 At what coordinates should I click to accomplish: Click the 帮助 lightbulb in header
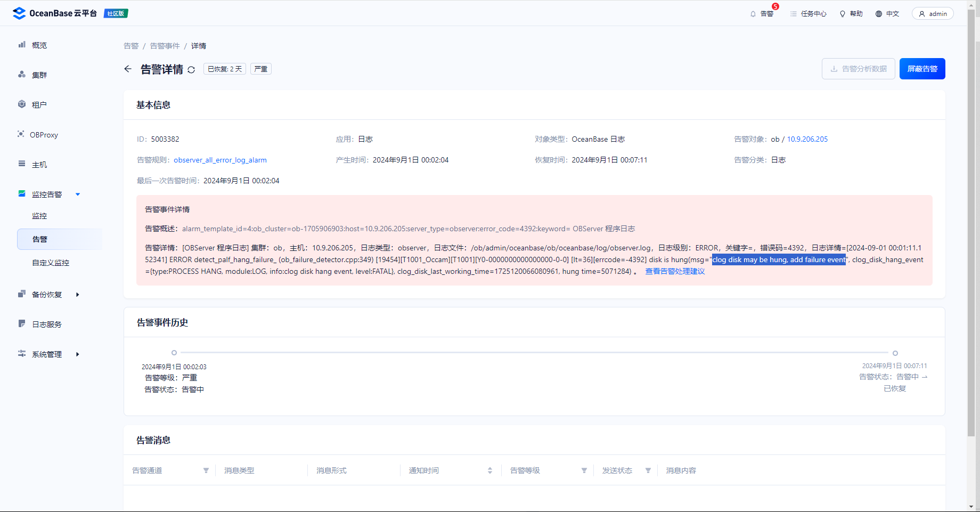coord(843,14)
